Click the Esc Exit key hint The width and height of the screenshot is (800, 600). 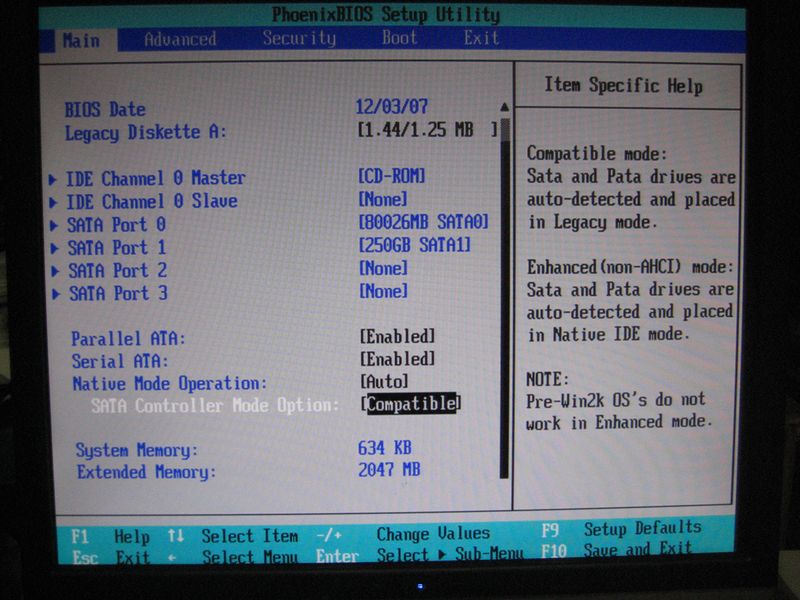click(x=111, y=557)
